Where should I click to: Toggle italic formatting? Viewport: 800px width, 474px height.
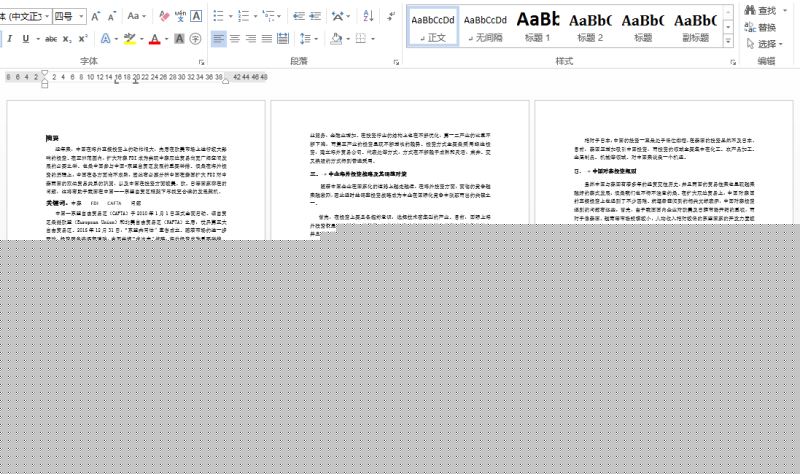tap(8, 39)
